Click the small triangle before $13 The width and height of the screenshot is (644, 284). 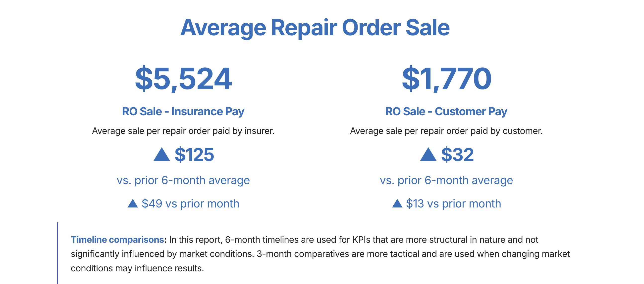click(397, 204)
